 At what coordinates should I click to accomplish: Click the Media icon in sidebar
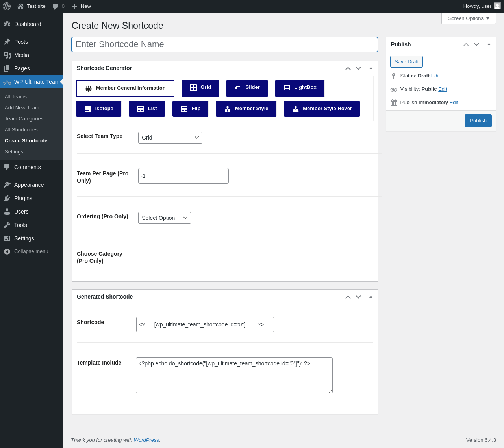point(7,55)
